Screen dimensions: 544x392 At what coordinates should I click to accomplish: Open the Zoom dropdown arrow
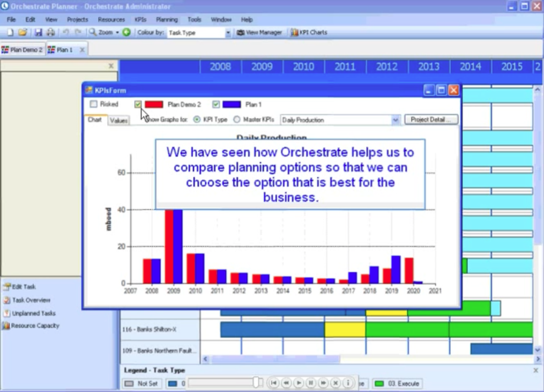coord(117,32)
